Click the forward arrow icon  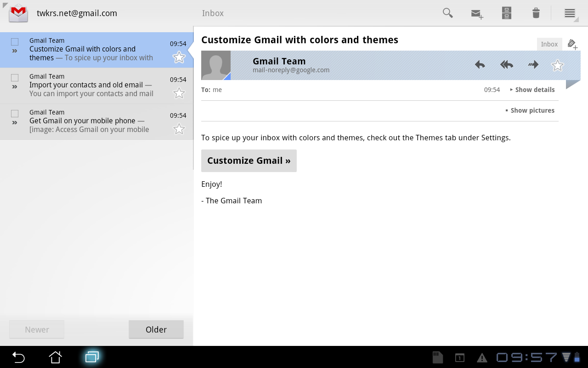pyautogui.click(x=533, y=65)
